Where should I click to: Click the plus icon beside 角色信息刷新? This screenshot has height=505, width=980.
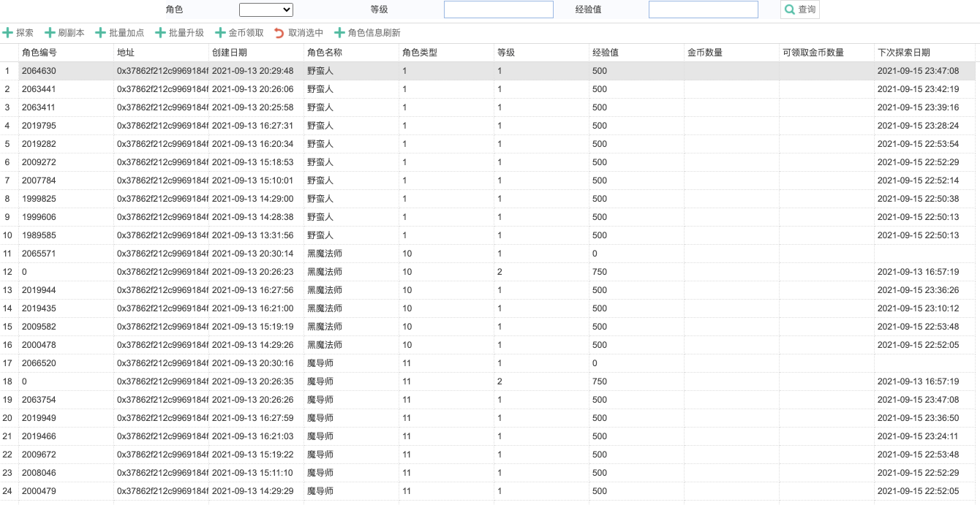point(339,33)
